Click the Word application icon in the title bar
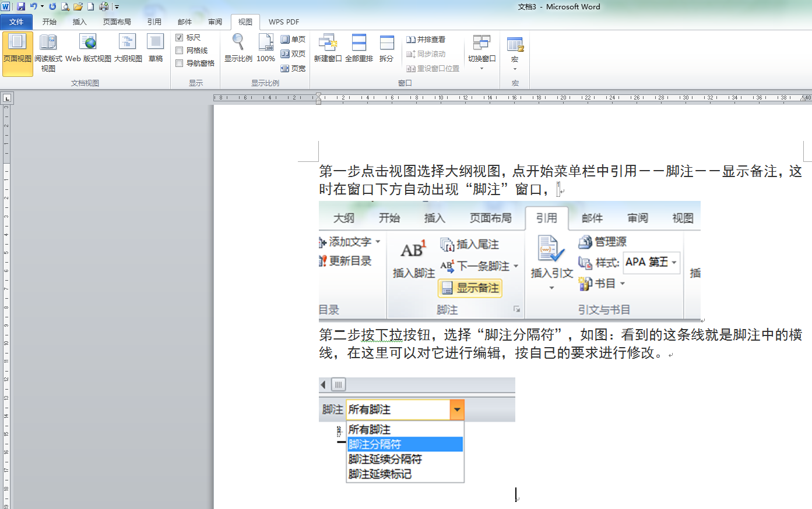The width and height of the screenshot is (812, 509). tap(6, 6)
